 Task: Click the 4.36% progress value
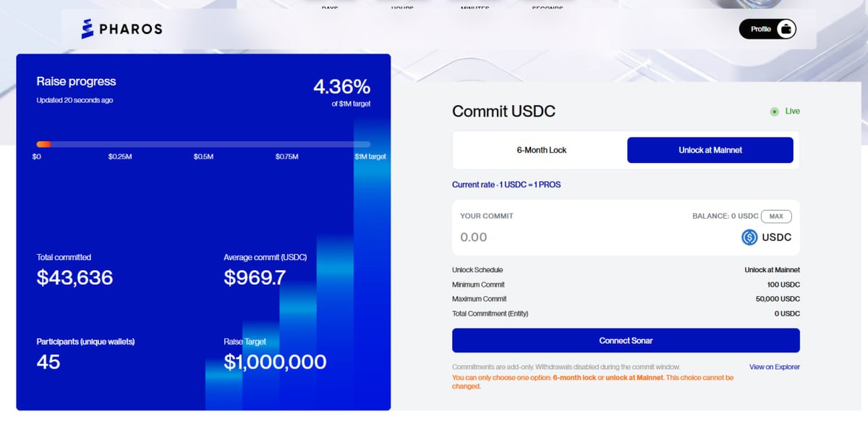pos(341,87)
